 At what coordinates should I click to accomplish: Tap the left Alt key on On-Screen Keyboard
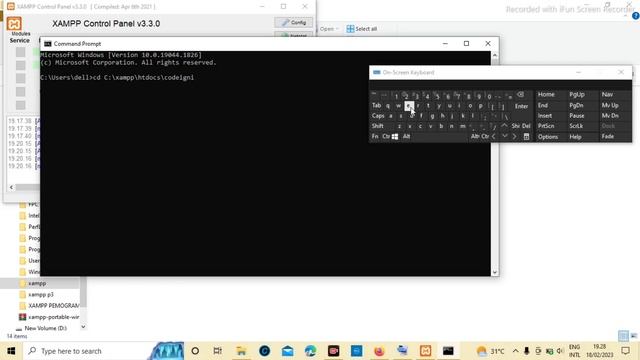(407, 136)
